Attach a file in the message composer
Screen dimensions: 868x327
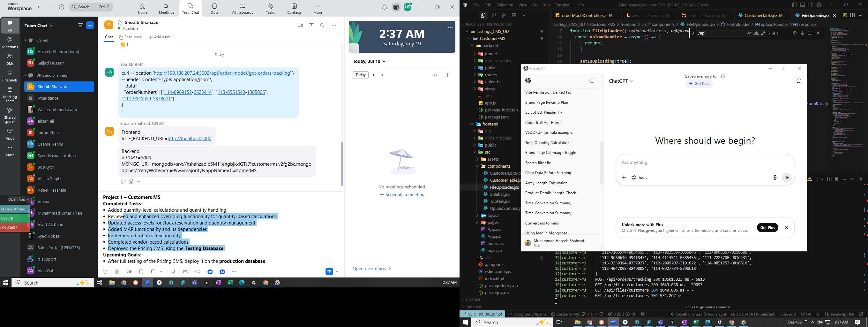(x=141, y=272)
